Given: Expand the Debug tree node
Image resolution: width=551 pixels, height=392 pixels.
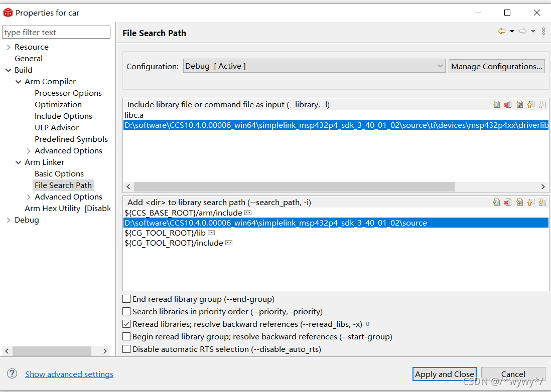Looking at the screenshot, I should pyautogui.click(x=9, y=220).
